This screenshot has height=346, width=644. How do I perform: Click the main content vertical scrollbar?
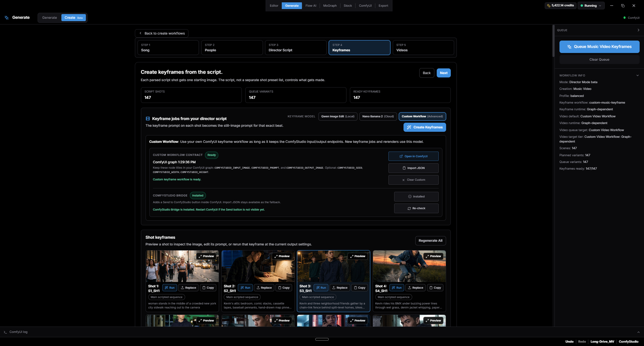click(x=553, y=41)
